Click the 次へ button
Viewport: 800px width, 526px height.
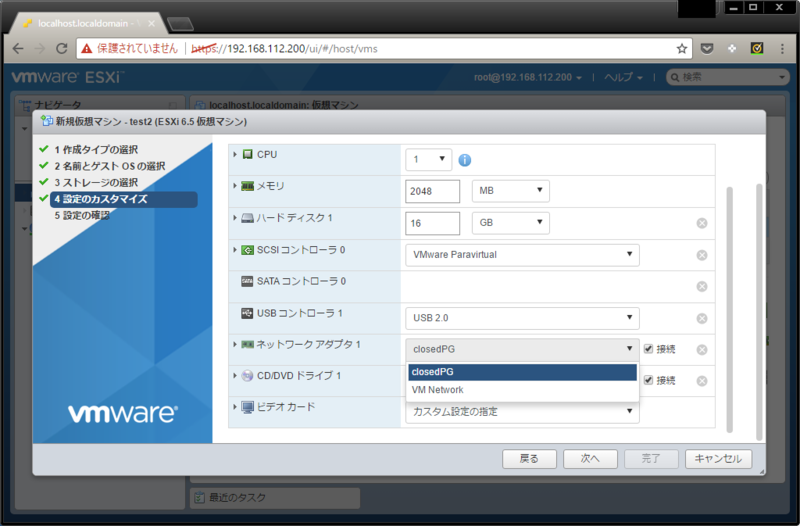point(590,459)
